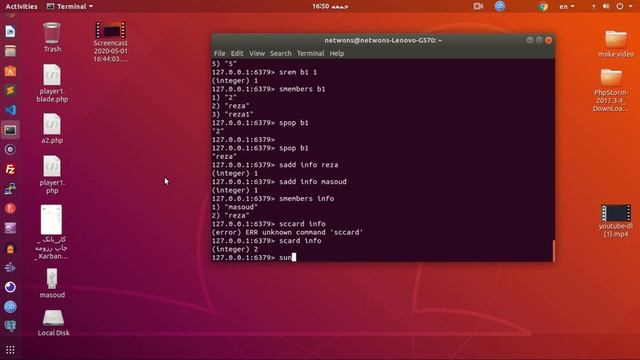Expand the system menu arrow beside power icon

630,7
